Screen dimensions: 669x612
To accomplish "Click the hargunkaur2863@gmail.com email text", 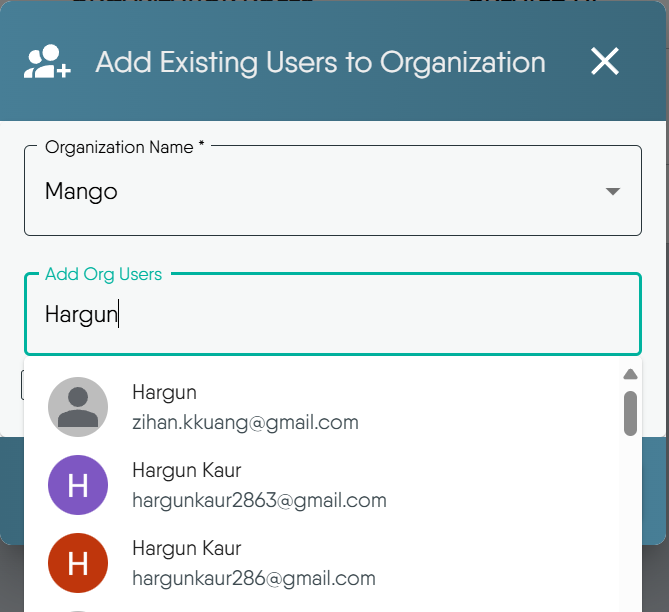I will pos(259,500).
